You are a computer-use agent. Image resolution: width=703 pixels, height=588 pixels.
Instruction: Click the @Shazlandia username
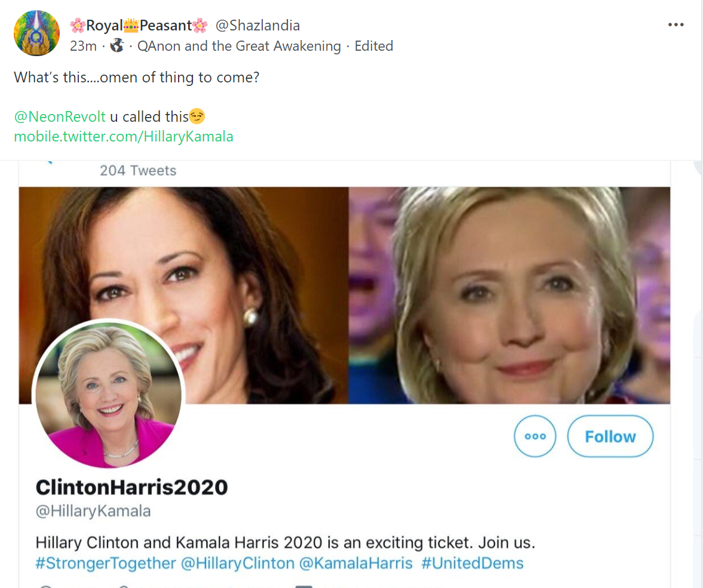point(258,26)
